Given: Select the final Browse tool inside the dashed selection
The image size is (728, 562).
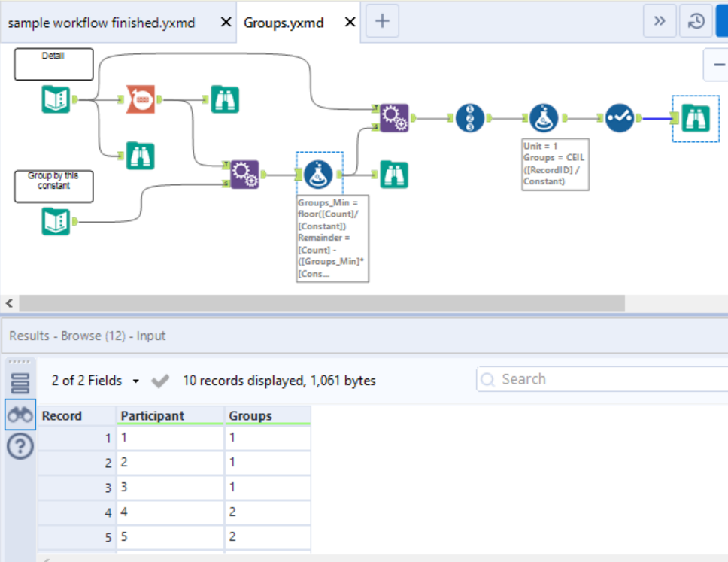Looking at the screenshot, I should coord(695,118).
